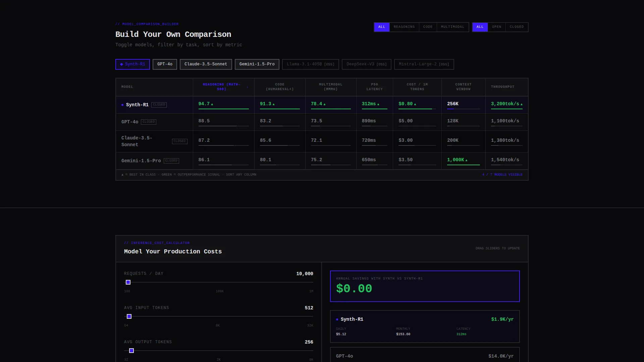This screenshot has width=644, height=362.
Task: Click the Build Your Own Comparison heading
Action: (x=173, y=35)
